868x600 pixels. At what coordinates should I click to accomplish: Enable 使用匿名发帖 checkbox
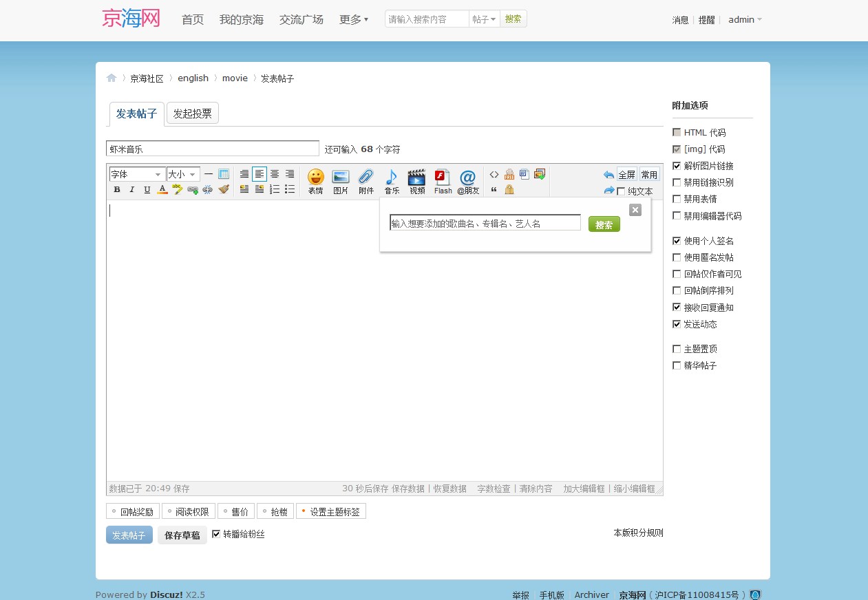coord(677,257)
